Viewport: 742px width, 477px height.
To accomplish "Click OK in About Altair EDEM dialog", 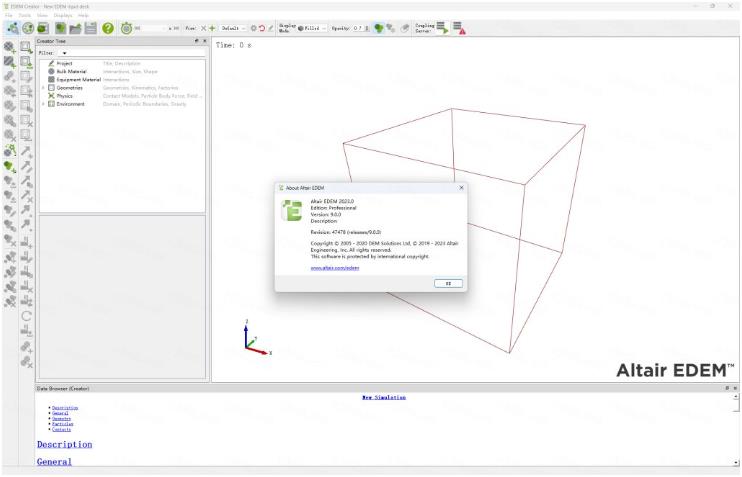I will (x=448, y=283).
